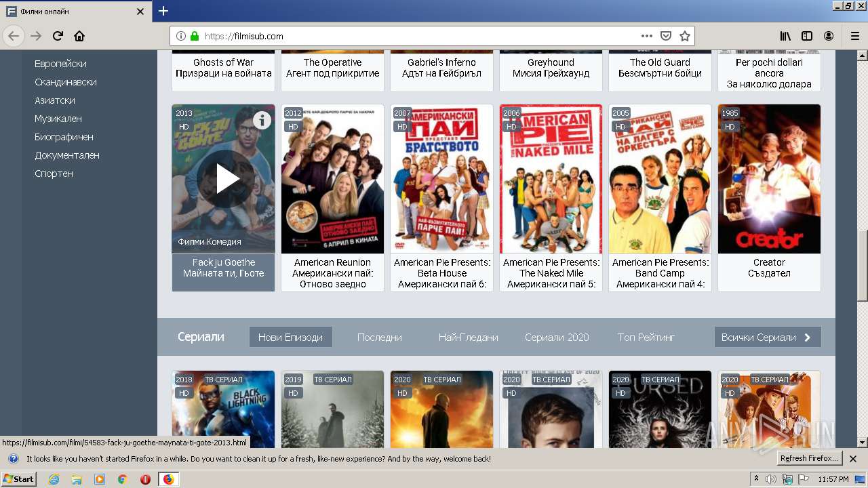Go forward to the next page
Screen dimensions: 868x488
[x=36, y=36]
